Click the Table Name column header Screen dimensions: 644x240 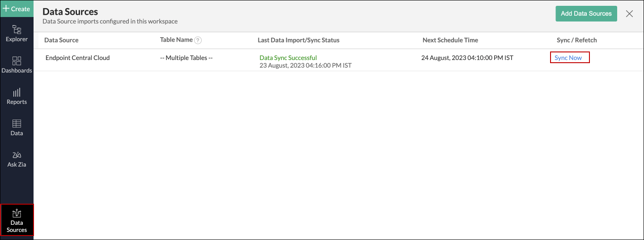pos(176,40)
